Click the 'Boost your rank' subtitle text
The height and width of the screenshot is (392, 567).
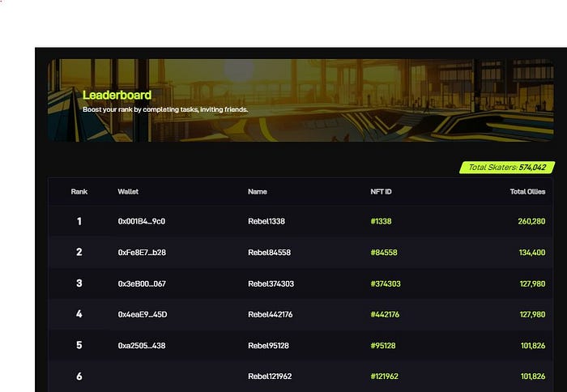coord(165,109)
